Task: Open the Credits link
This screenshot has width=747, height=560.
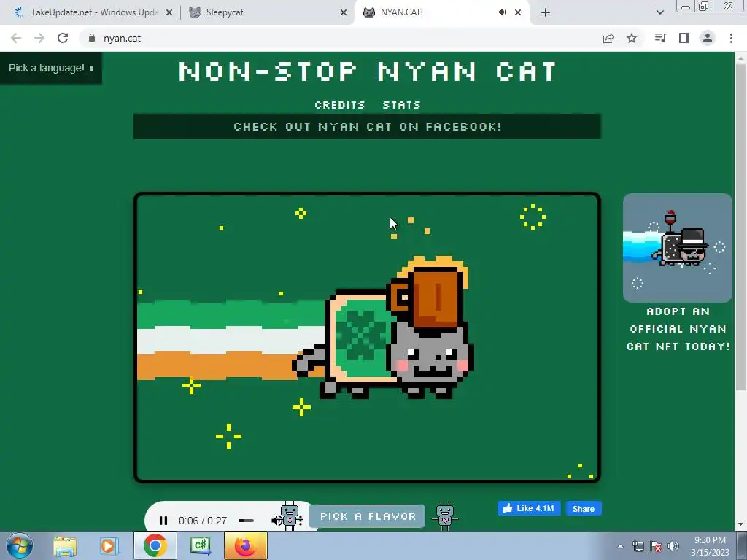Action: (340, 105)
